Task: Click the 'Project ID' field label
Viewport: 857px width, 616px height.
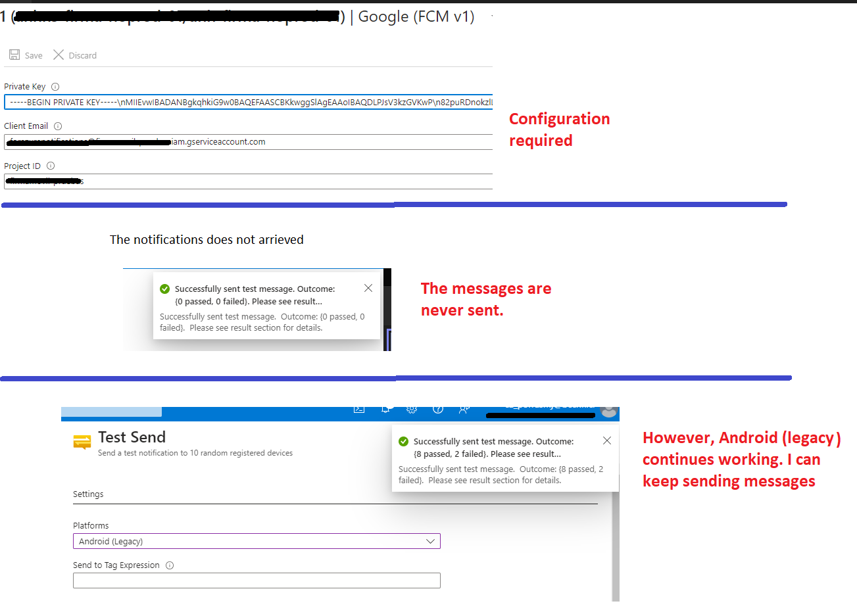Action: point(22,166)
